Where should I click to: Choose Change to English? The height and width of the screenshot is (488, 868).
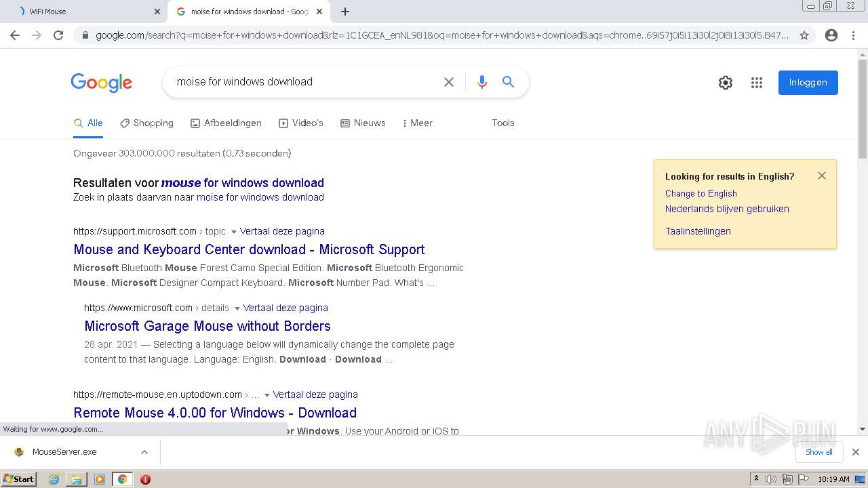click(701, 193)
